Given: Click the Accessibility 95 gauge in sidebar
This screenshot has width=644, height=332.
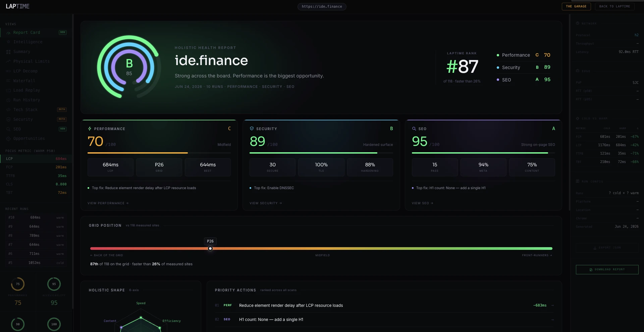Looking at the screenshot, I should pos(54,284).
